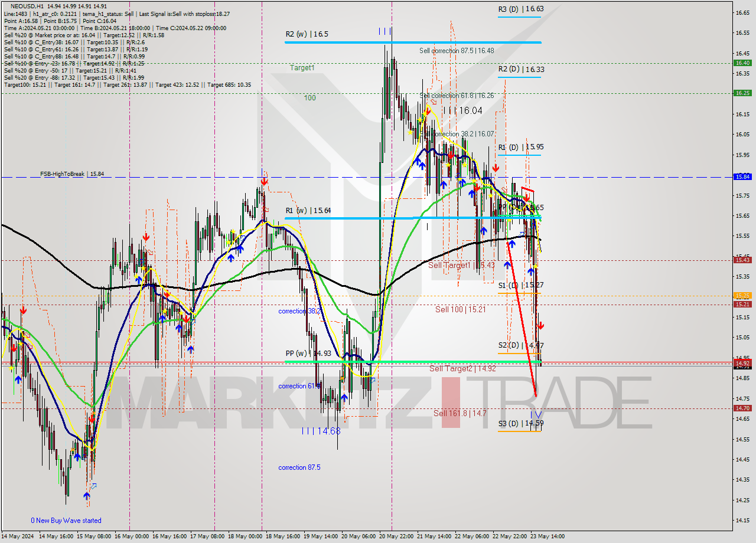The height and width of the screenshot is (543, 756).
Task: Select the | | | 16.04 wave label
Action: coord(462,110)
